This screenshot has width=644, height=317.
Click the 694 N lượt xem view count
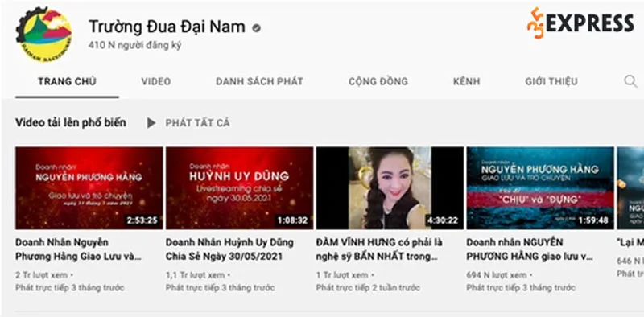(497, 274)
